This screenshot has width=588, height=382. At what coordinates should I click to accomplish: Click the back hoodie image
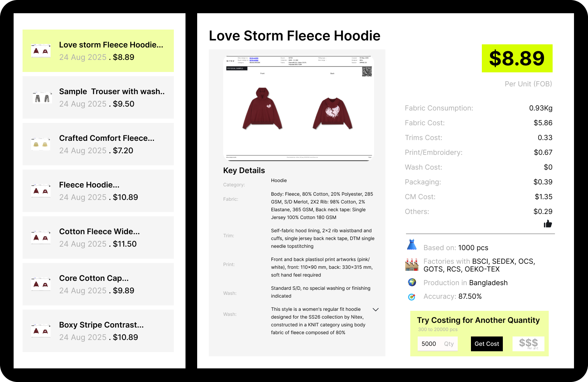[332, 113]
